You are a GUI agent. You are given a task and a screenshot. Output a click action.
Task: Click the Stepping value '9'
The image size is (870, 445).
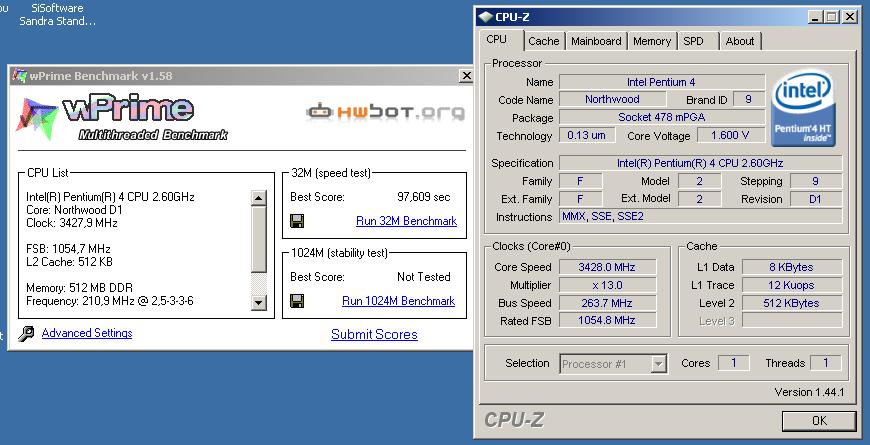[x=815, y=181]
